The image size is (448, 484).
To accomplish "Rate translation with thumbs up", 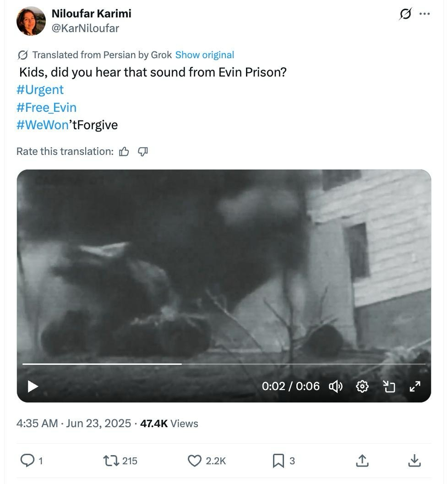I will point(124,152).
